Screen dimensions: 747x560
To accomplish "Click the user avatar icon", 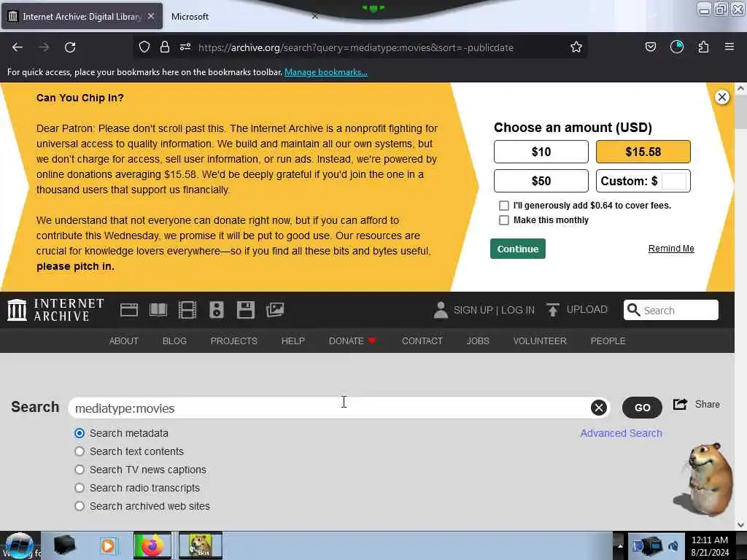I will [441, 310].
